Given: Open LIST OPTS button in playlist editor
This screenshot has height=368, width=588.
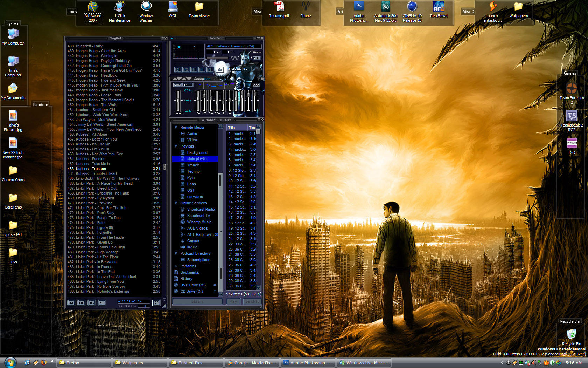Looking at the screenshot, I should click(x=156, y=302).
